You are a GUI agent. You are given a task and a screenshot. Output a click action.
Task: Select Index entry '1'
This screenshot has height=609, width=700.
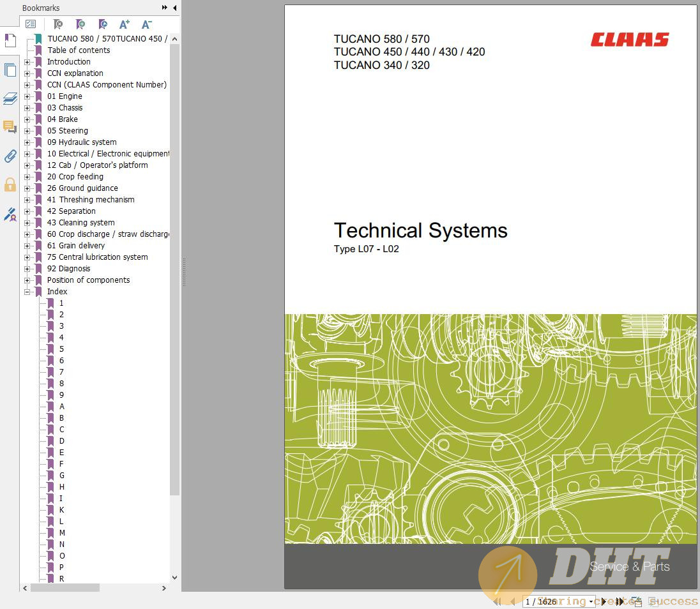61,303
